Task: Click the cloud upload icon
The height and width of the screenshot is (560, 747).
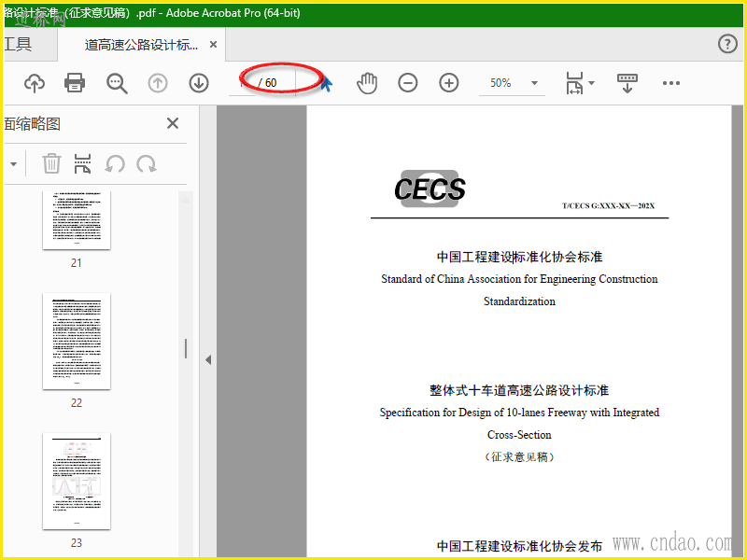Action: (x=35, y=83)
